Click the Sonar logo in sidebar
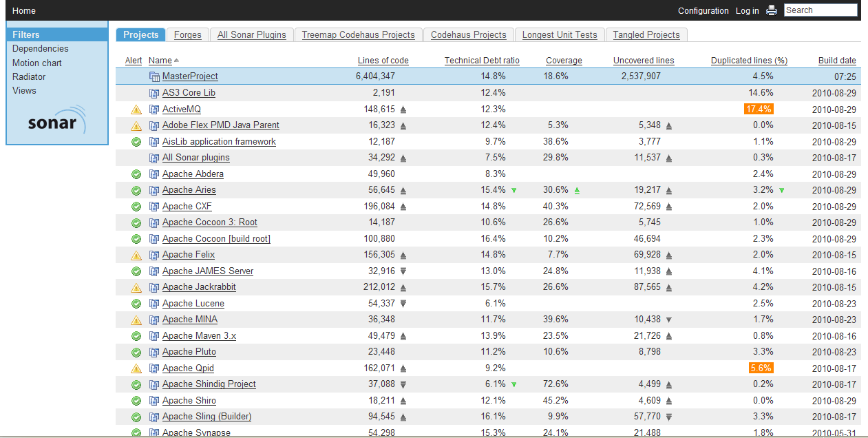 [57, 121]
